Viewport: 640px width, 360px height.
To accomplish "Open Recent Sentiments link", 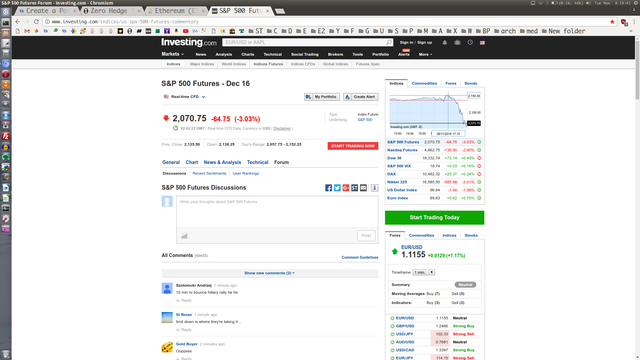I will [x=209, y=173].
